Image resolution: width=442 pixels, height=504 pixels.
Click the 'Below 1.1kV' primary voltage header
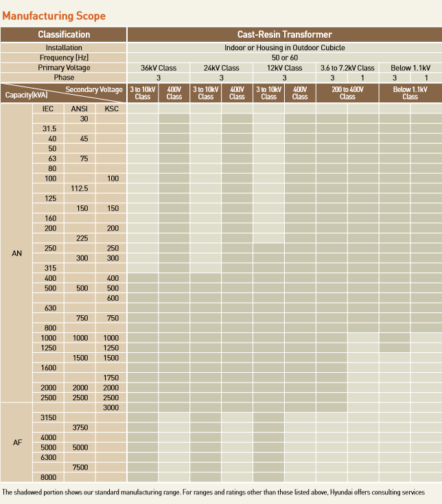(410, 68)
